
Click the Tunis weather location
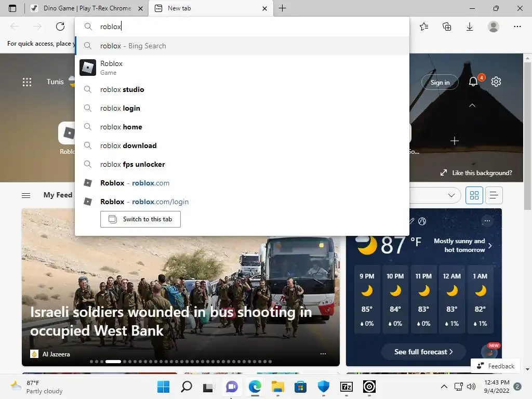click(55, 82)
